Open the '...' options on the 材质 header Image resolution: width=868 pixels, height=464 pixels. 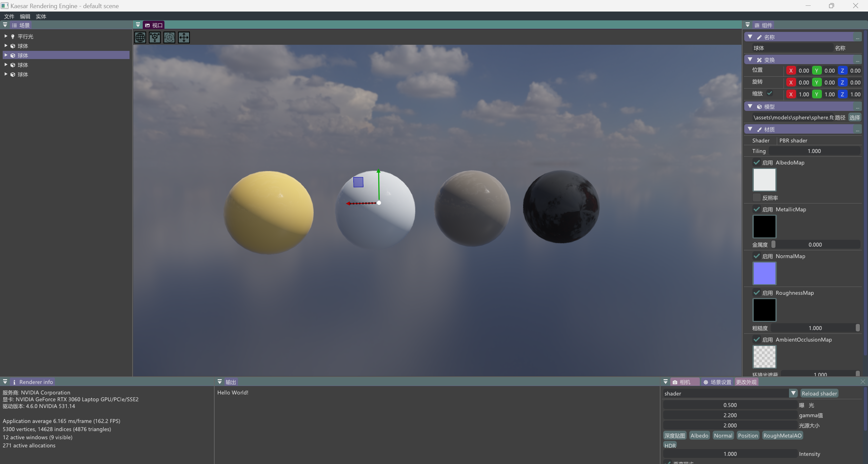(x=857, y=129)
